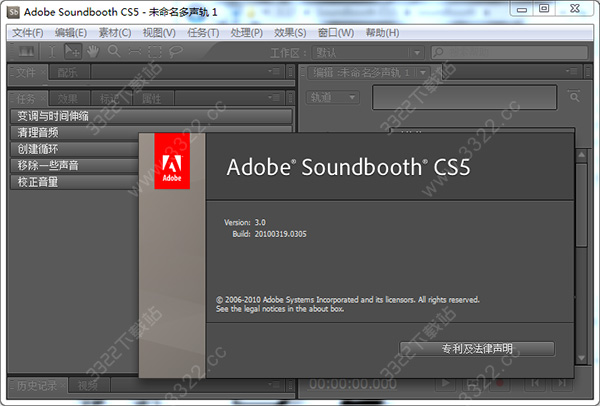Select the Hand tool
The height and width of the screenshot is (406, 600).
click(93, 52)
